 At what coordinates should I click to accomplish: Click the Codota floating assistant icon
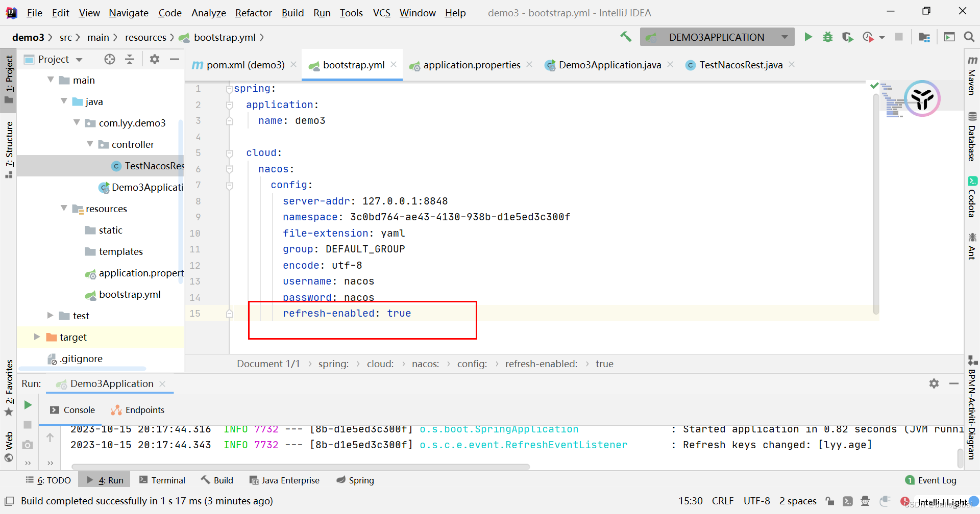[x=922, y=98]
